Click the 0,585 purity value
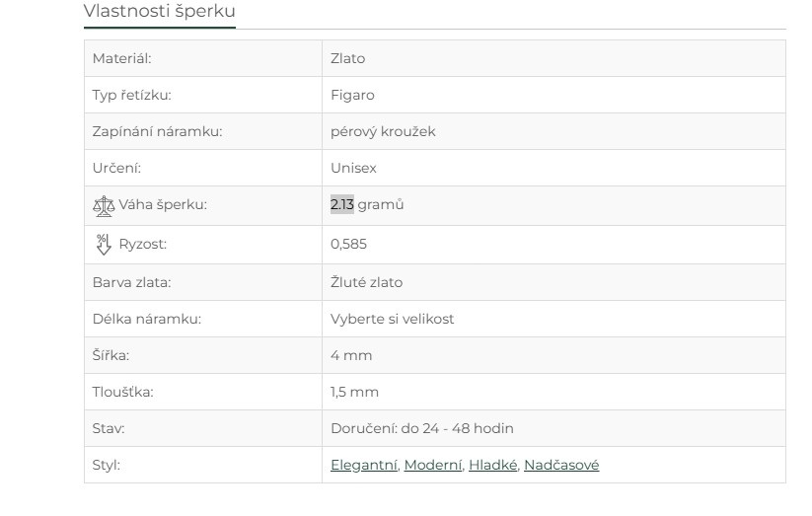Viewport: 812px width, 516px height. click(348, 244)
